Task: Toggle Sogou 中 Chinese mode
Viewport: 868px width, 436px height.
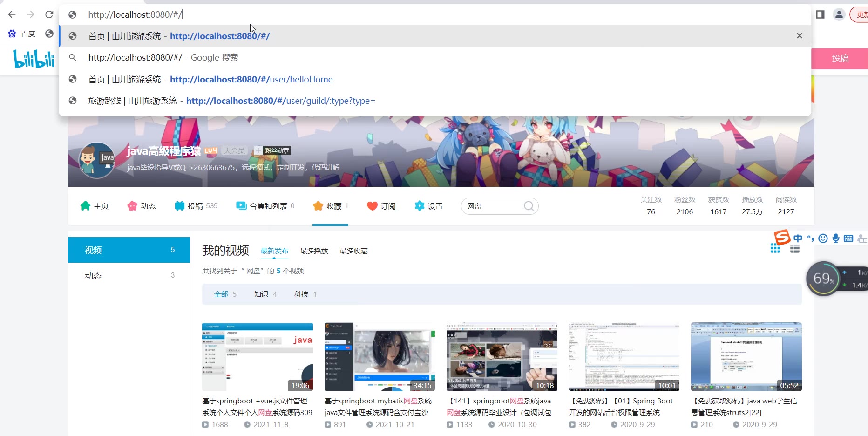Action: pos(798,238)
